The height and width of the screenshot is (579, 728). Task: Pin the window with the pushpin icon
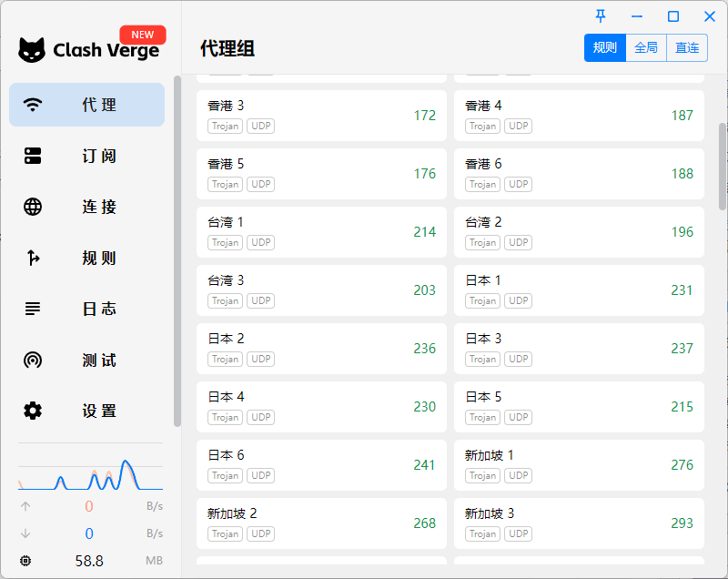tap(601, 16)
